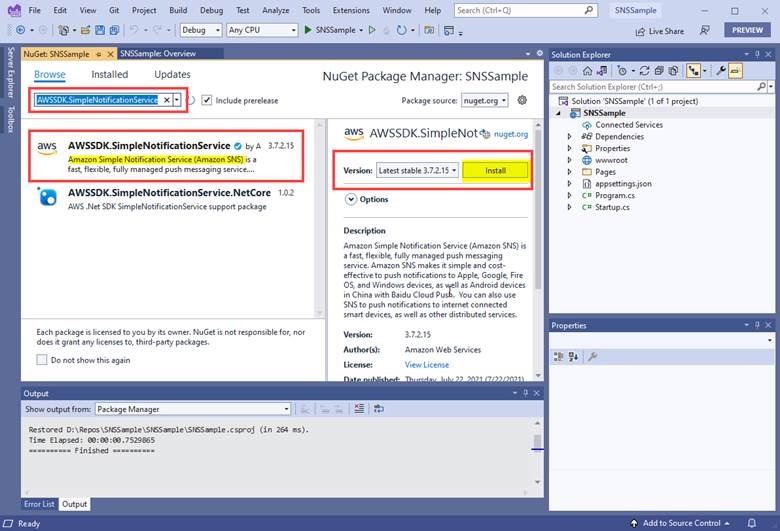Viewport: 780px width, 531px height.
Task: Toggle Preview Selected Items icon in Solution Explorer
Action: [735, 71]
